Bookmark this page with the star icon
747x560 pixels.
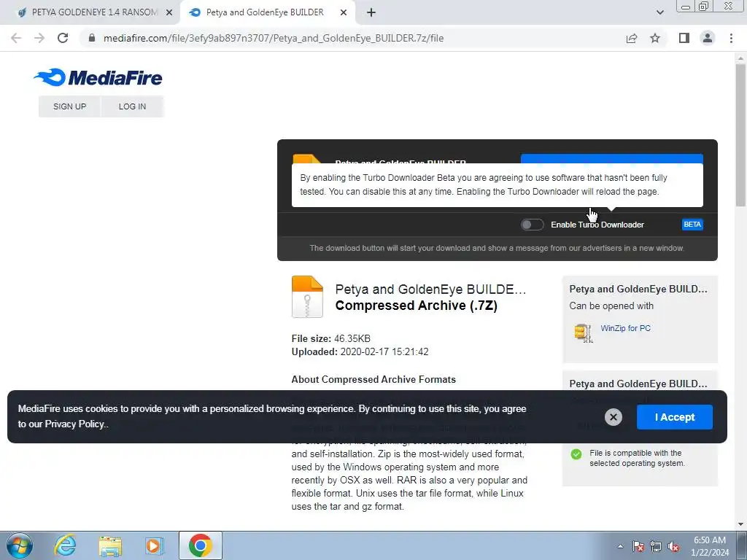point(655,38)
